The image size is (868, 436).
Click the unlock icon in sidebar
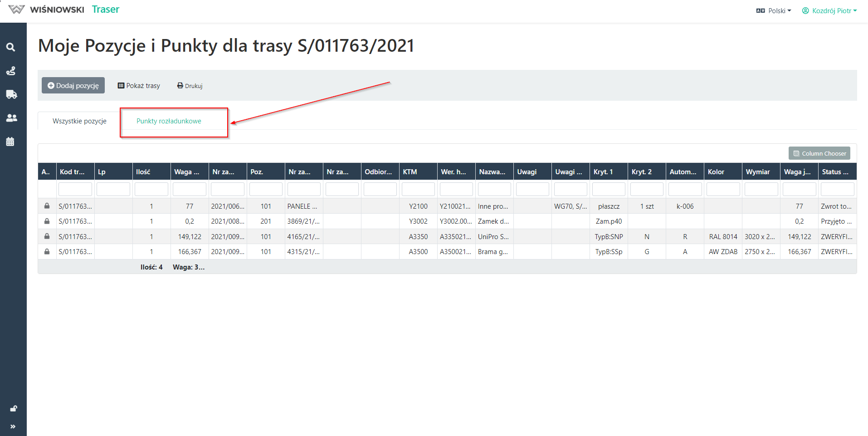pos(14,409)
